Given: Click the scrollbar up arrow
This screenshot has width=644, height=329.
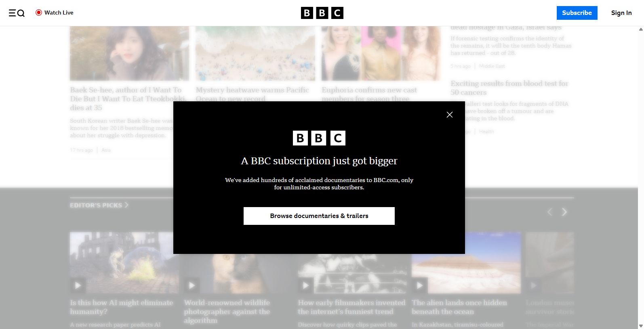Looking at the screenshot, I should [641, 29].
